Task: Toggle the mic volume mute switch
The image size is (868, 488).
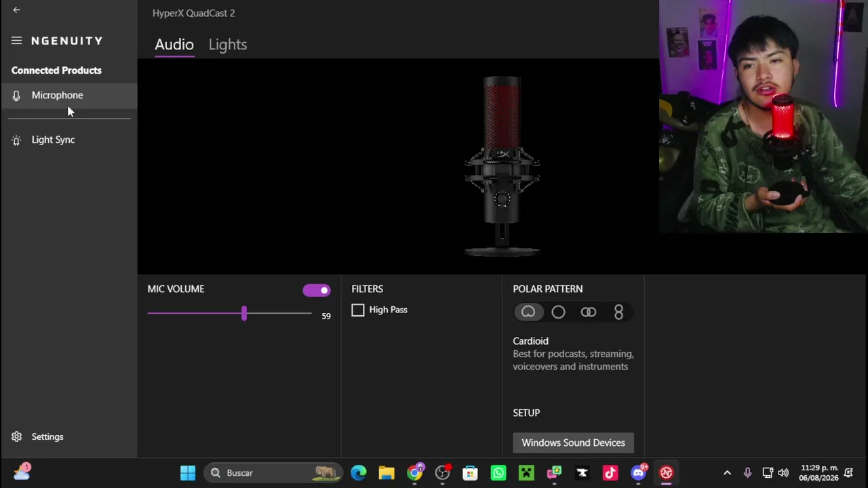Action: 317,290
